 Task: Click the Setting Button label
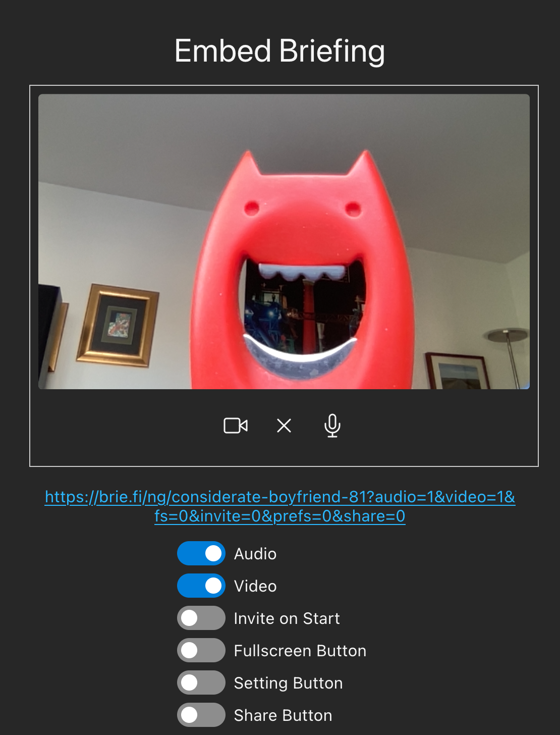[x=288, y=682]
